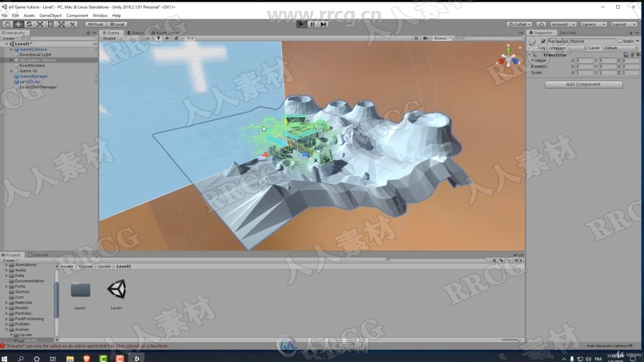The width and height of the screenshot is (644, 362).
Task: Open scene camera settings icon
Action: tap(426, 38)
